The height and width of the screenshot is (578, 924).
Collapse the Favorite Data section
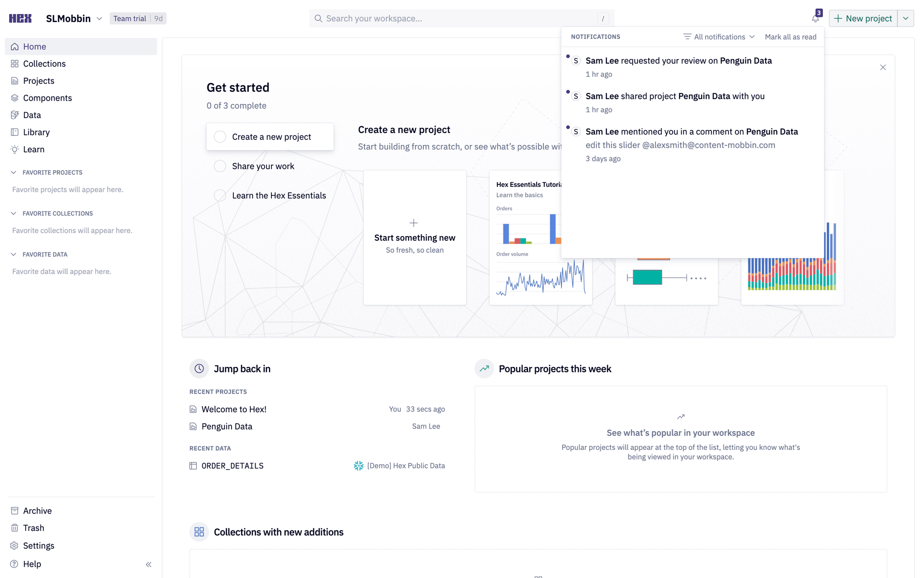pyautogui.click(x=13, y=254)
